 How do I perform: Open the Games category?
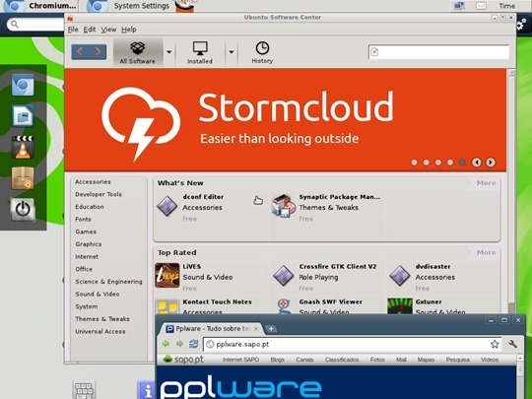86,232
